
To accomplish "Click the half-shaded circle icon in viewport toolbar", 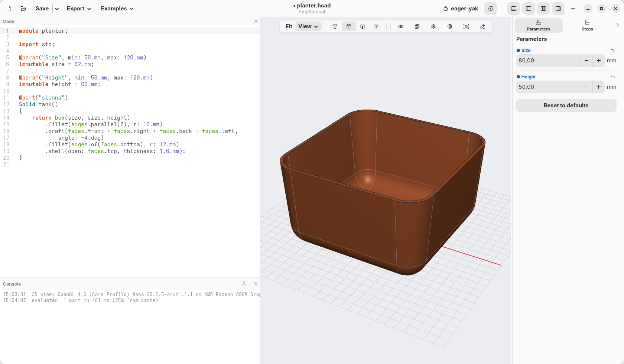I will [450, 26].
